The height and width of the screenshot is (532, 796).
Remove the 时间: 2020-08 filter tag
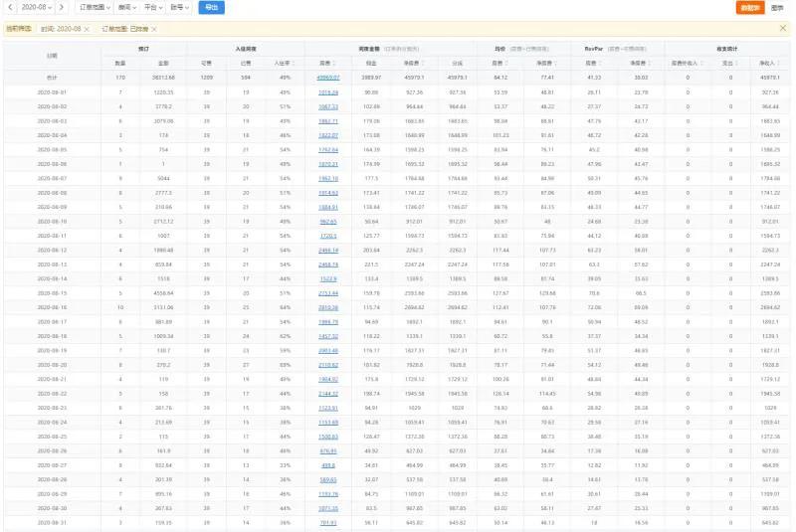pos(87,30)
